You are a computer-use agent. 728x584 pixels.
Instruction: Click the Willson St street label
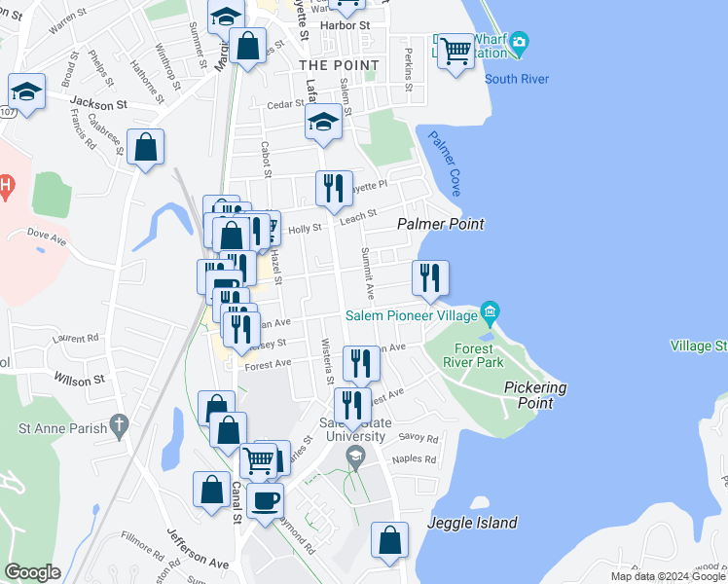pyautogui.click(x=80, y=379)
